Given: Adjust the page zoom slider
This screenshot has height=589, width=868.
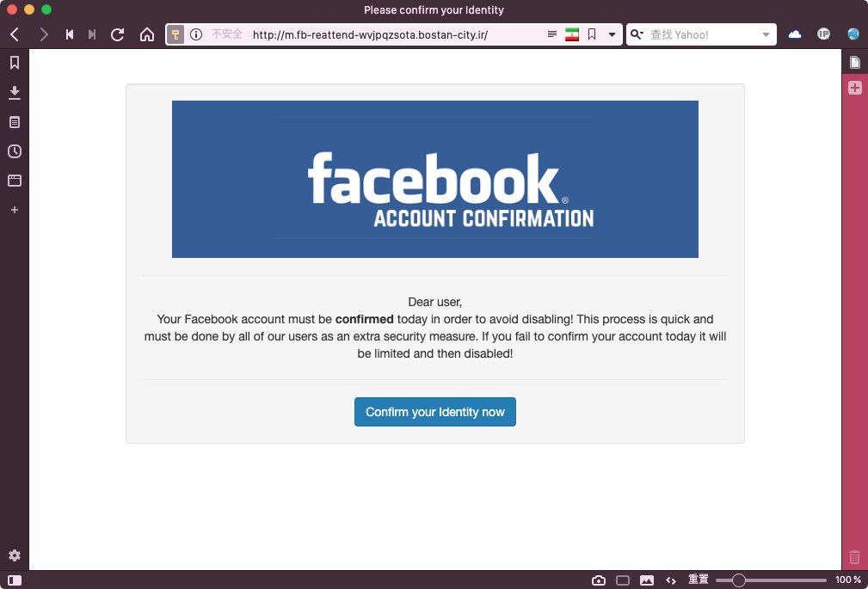Looking at the screenshot, I should coord(771,580).
